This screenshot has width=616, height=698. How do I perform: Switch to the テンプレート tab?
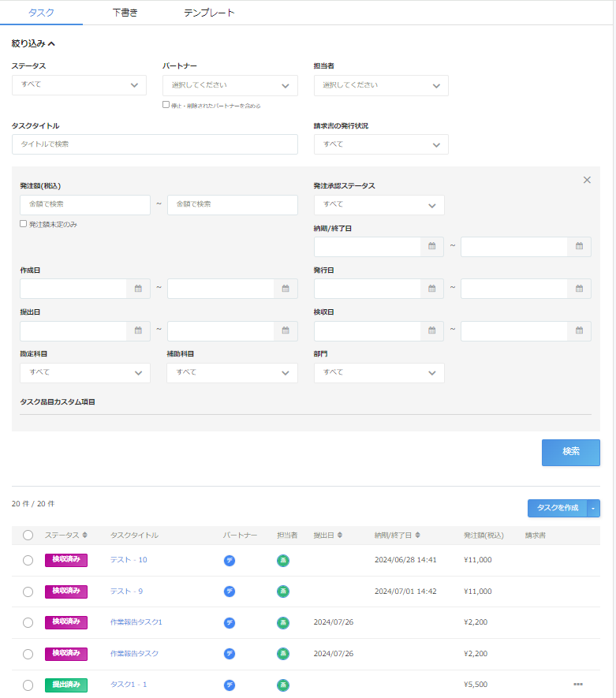click(209, 13)
